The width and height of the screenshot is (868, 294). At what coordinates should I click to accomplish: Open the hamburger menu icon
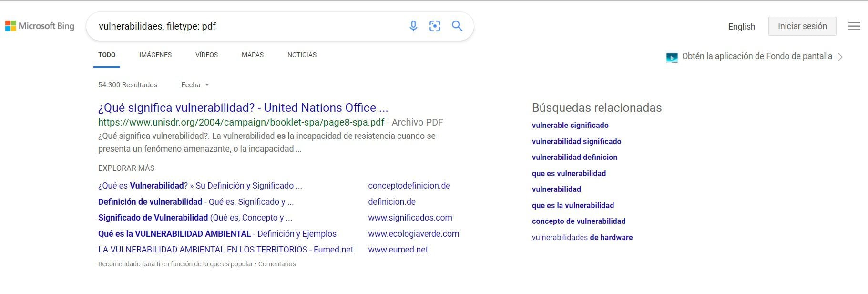click(x=854, y=26)
